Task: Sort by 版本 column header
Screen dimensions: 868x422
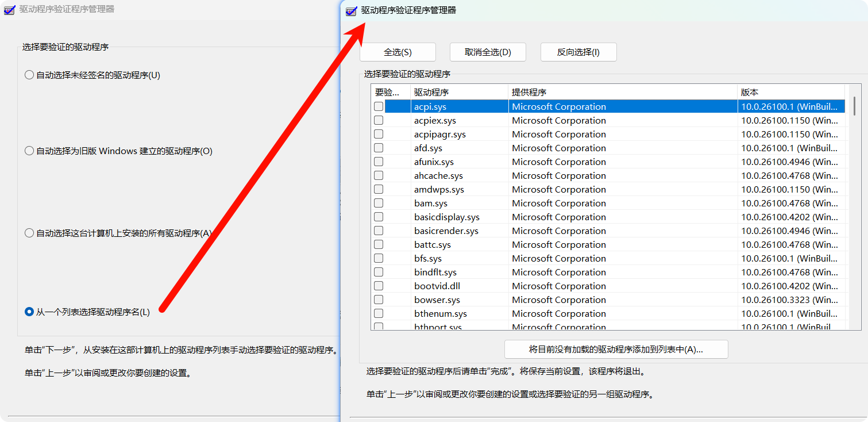Action: [x=791, y=92]
